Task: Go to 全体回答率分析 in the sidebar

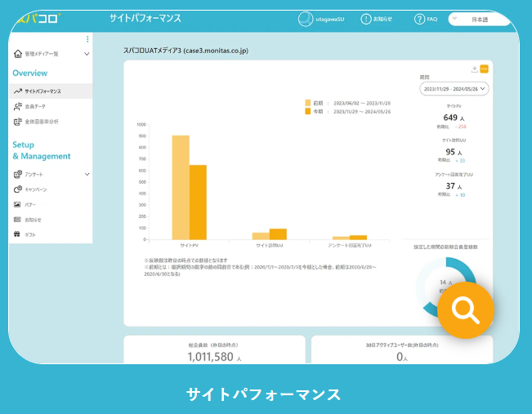Action: point(41,122)
